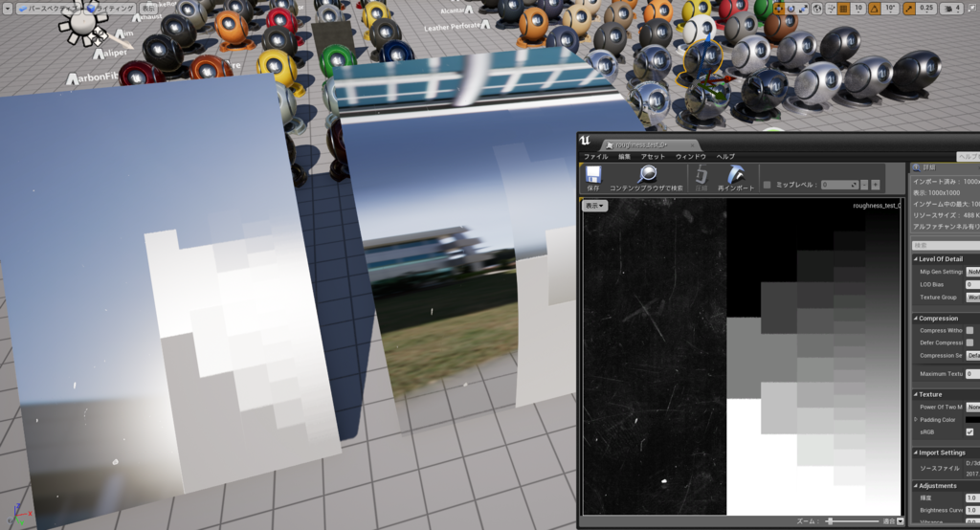Open the ヘルプ menu

click(x=725, y=157)
